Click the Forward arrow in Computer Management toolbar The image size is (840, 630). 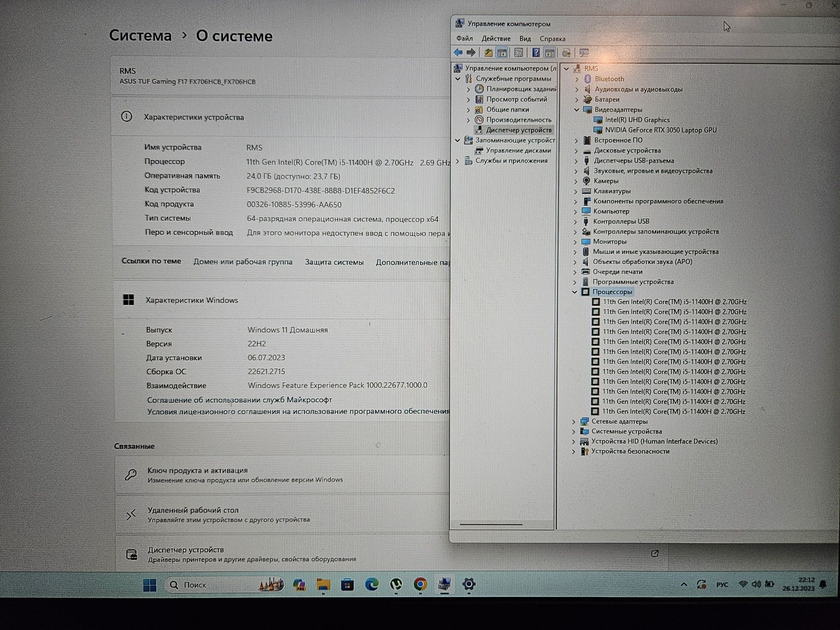(471, 52)
